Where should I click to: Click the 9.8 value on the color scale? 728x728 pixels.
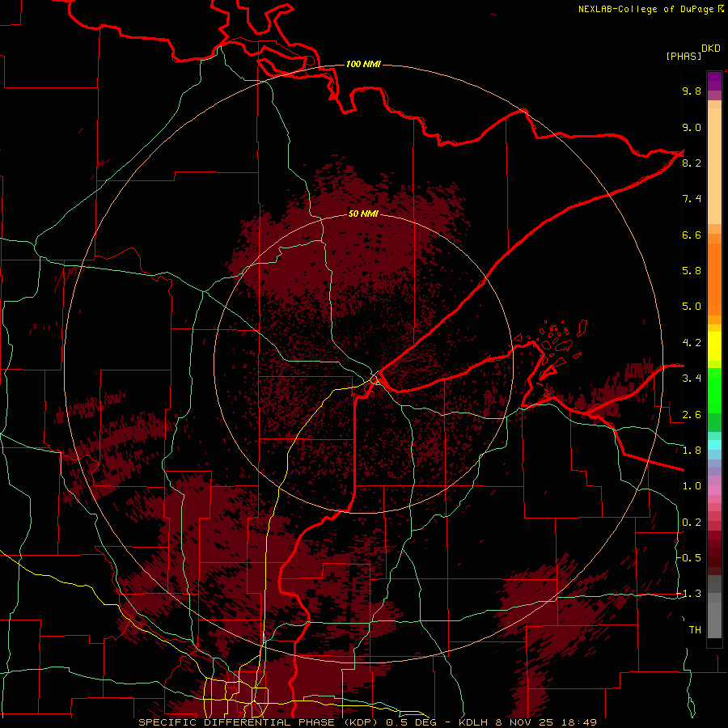pos(692,91)
